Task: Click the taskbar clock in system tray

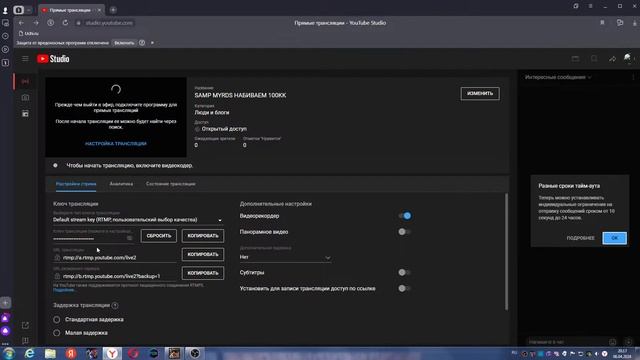Action: click(x=622, y=353)
